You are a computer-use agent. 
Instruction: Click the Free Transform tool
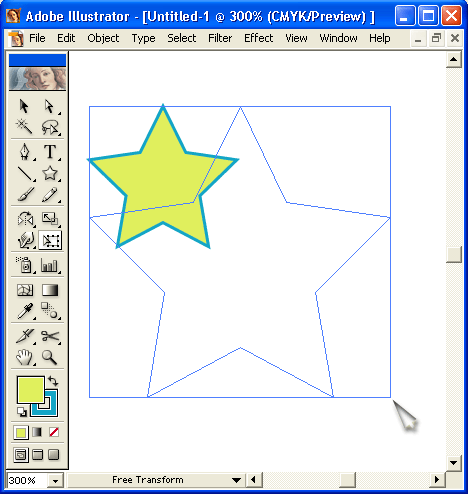50,240
